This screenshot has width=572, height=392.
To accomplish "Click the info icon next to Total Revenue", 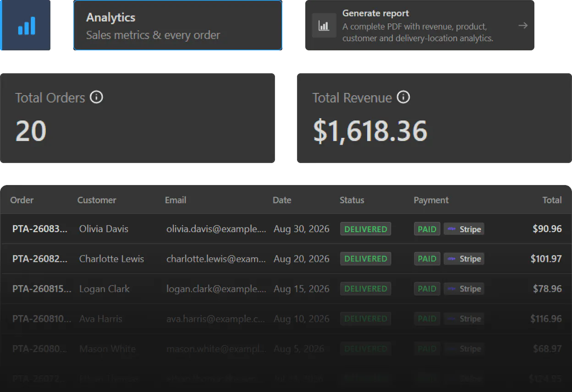I will coord(403,97).
